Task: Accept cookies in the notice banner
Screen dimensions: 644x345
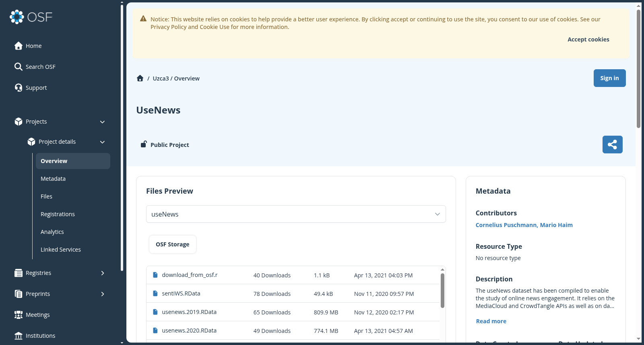Action: pyautogui.click(x=588, y=39)
